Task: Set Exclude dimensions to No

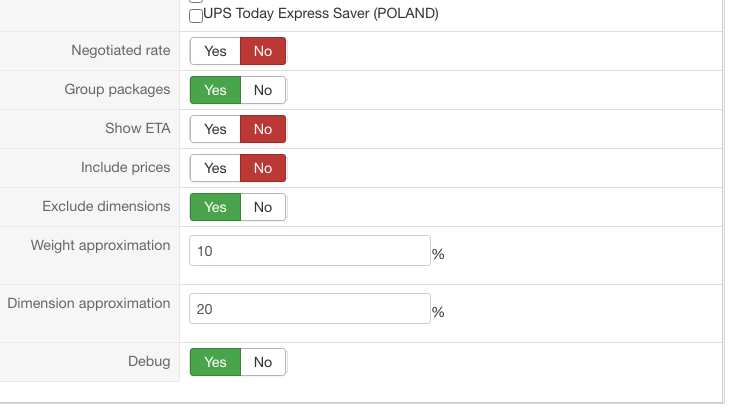Action: point(263,207)
